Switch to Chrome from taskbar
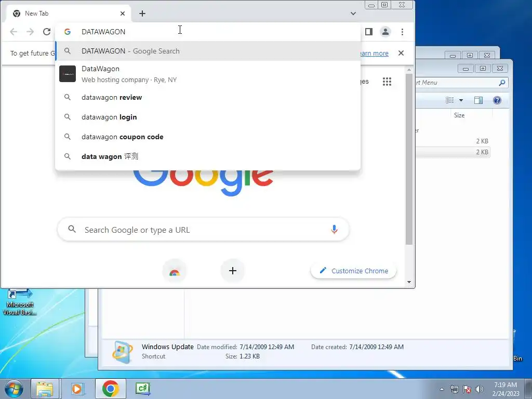The image size is (532, 399). (x=110, y=389)
